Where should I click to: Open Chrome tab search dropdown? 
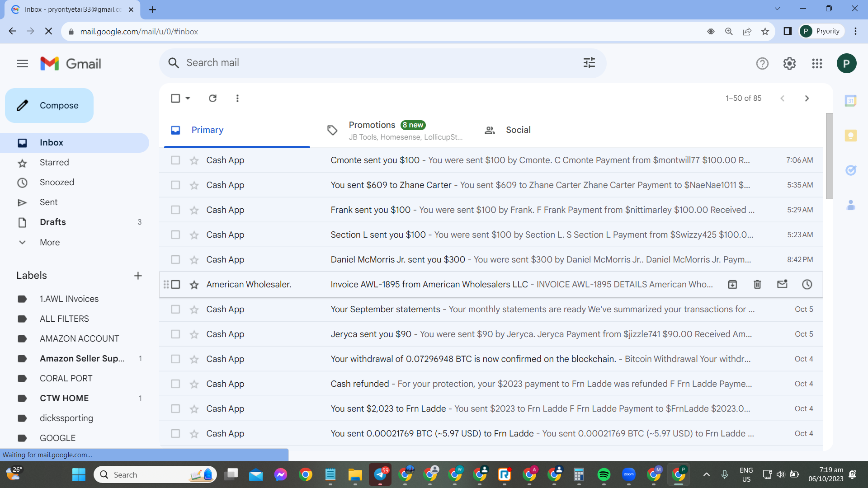pos(777,9)
